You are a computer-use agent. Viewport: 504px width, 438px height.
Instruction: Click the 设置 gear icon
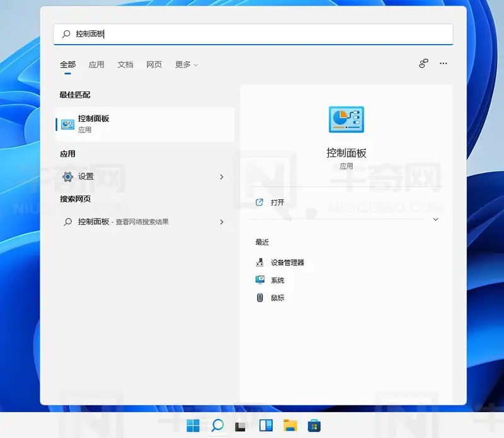tap(68, 176)
